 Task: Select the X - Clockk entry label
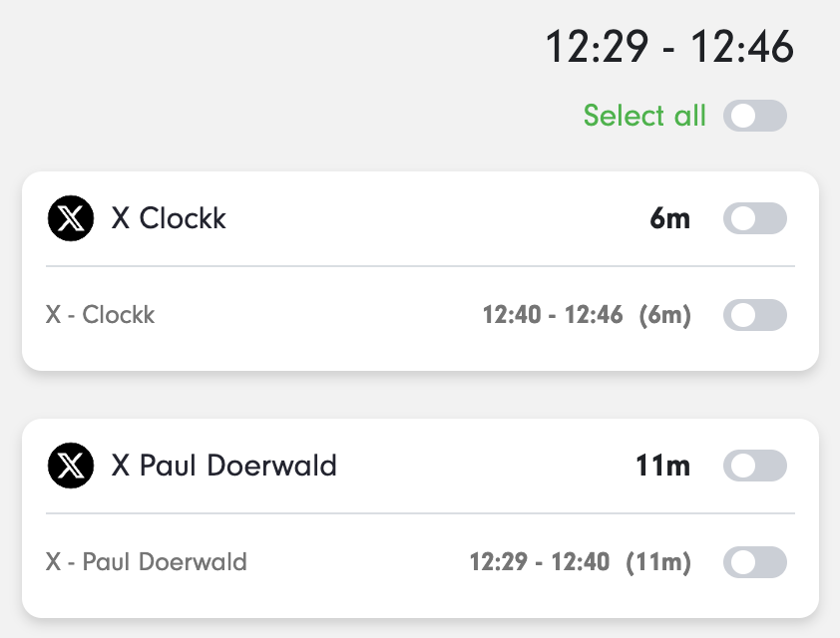tap(100, 315)
